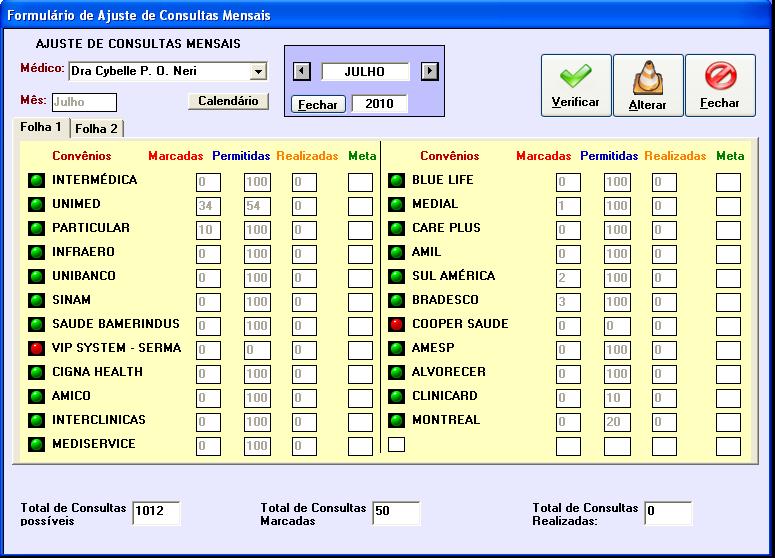Click the PARTICULAR Marcadas field showing 10
The width and height of the screenshot is (775, 558).
(x=208, y=230)
